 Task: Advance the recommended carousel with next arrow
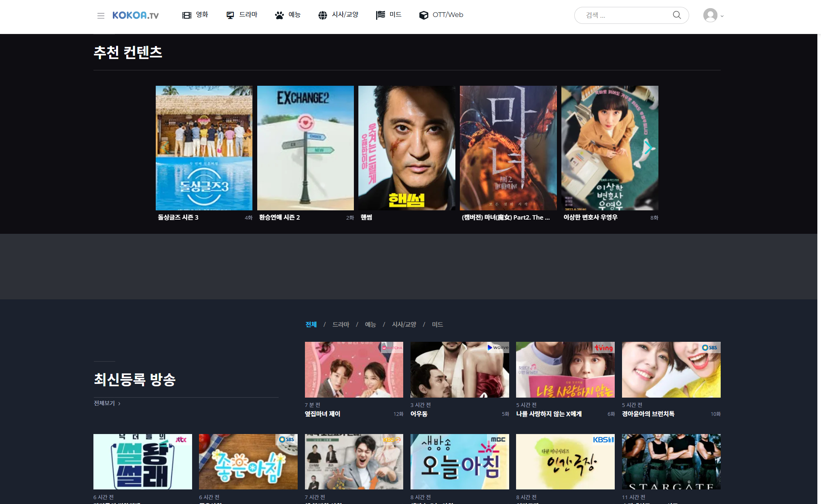pyautogui.click(x=648, y=148)
